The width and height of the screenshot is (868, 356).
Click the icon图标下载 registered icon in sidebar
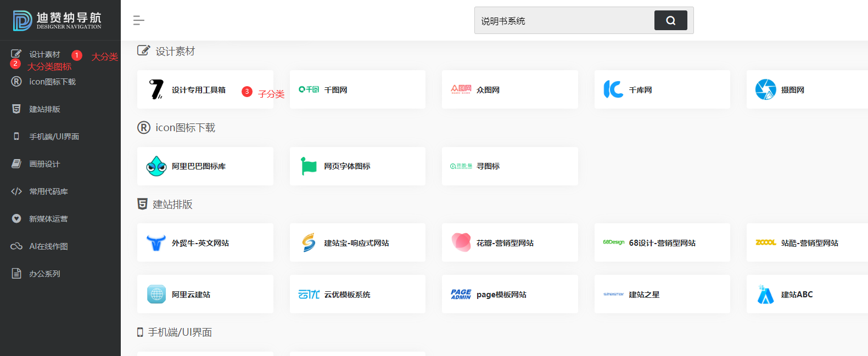tap(16, 82)
